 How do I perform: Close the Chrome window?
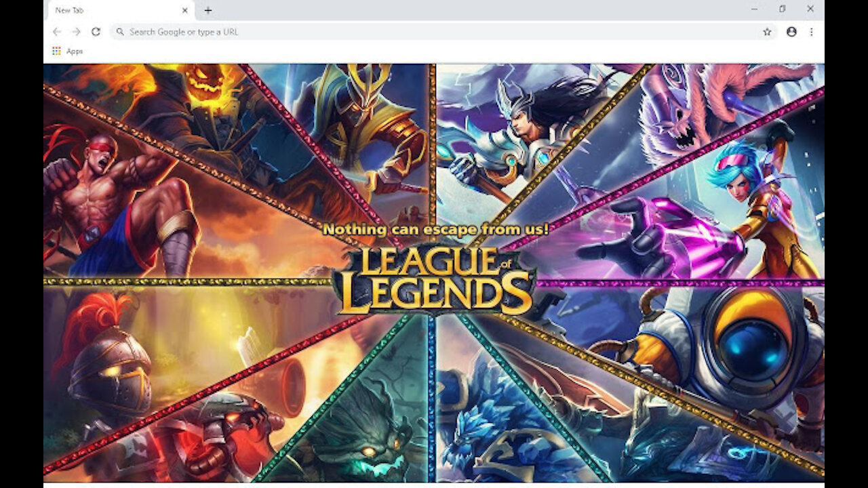[x=810, y=9]
